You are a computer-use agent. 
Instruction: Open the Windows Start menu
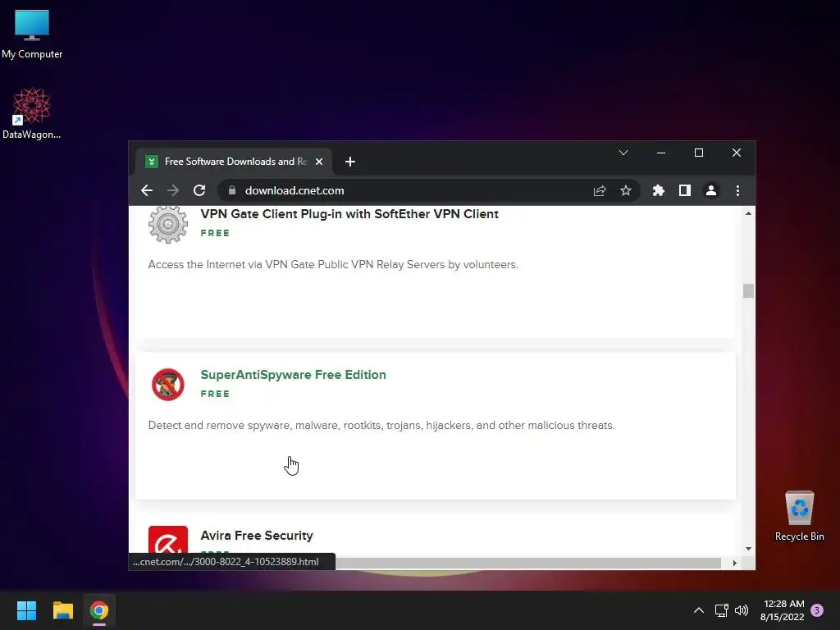click(26, 610)
